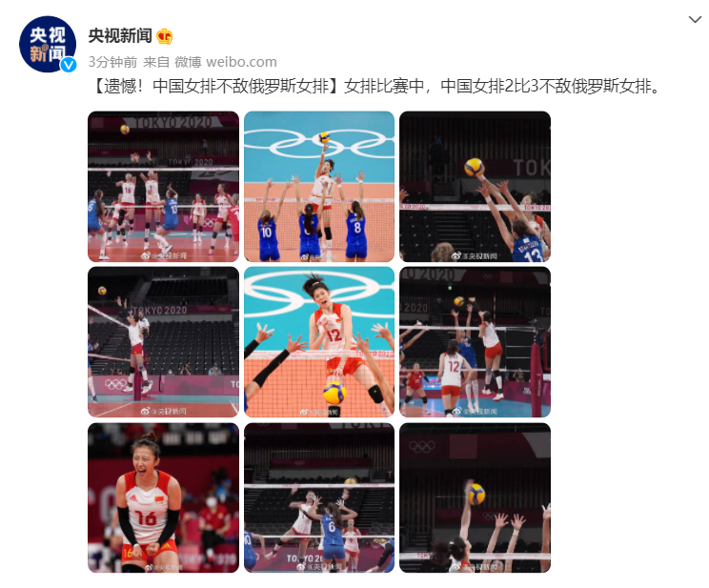Open photo of server beside empty stands
The image size is (709, 588).
[163, 342]
